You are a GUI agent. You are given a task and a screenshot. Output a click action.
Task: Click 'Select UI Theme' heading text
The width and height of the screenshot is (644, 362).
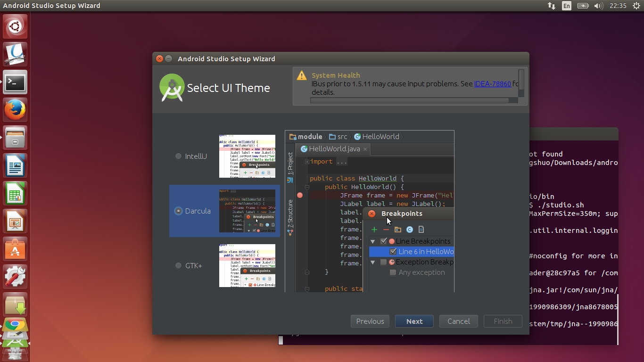click(229, 88)
